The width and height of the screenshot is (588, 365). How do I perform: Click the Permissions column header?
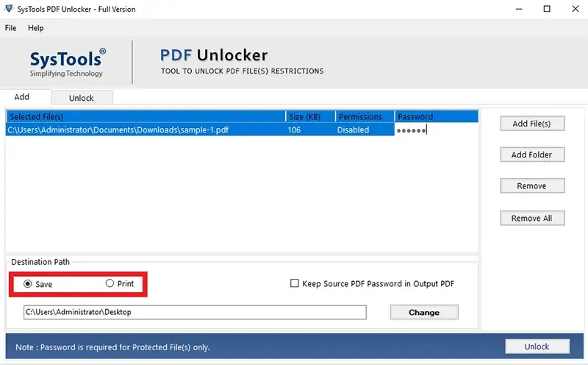[365, 117]
